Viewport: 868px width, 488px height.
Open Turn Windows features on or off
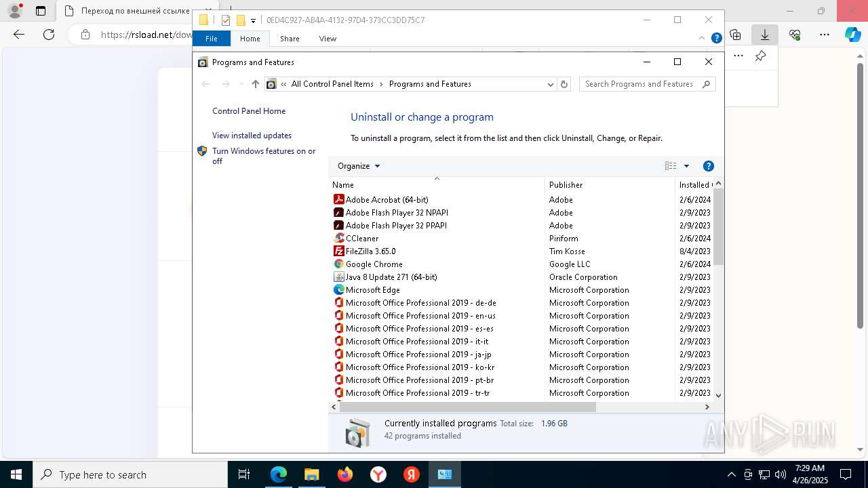264,156
